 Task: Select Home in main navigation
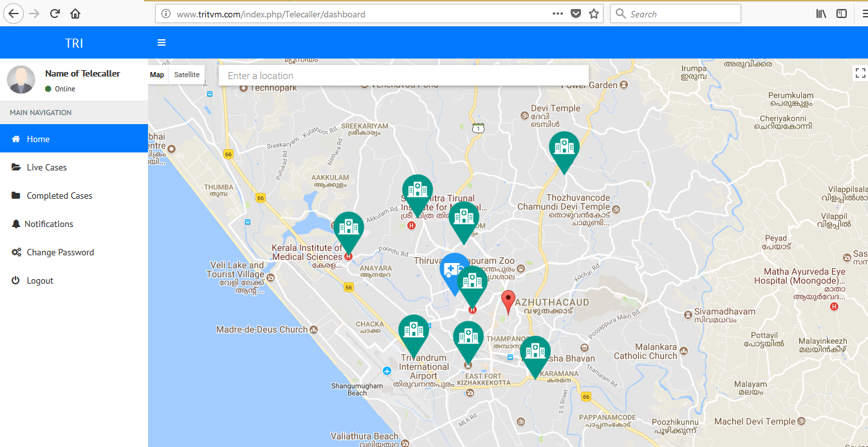[x=38, y=139]
